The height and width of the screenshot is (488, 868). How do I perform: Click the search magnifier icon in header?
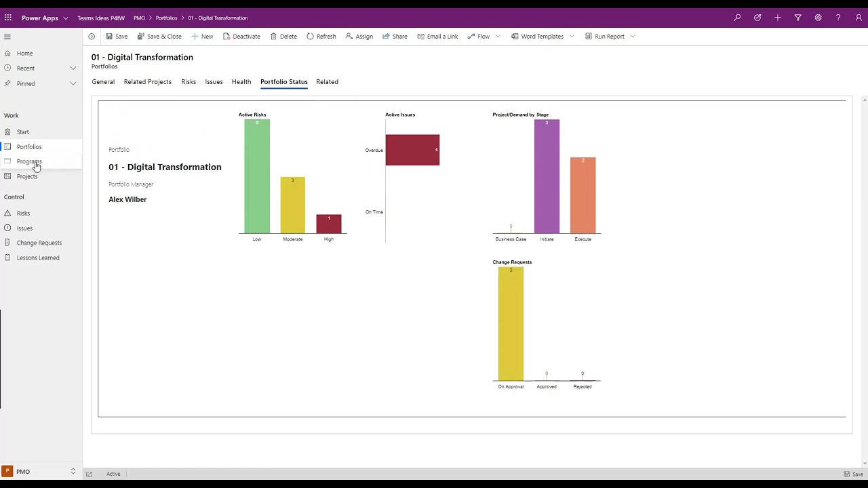[x=737, y=18]
